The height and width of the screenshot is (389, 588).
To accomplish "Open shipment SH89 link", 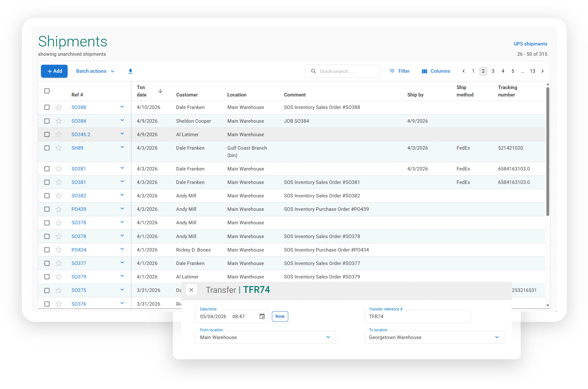I will (78, 148).
